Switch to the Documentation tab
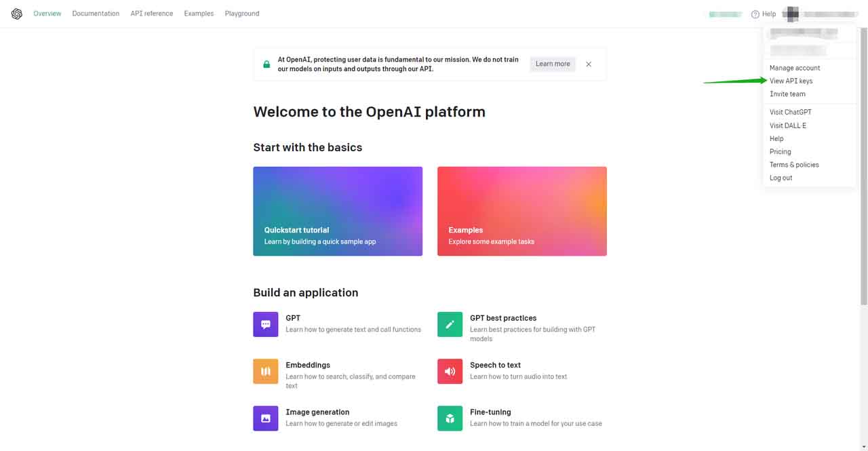Viewport: 868px width, 451px height. point(96,14)
